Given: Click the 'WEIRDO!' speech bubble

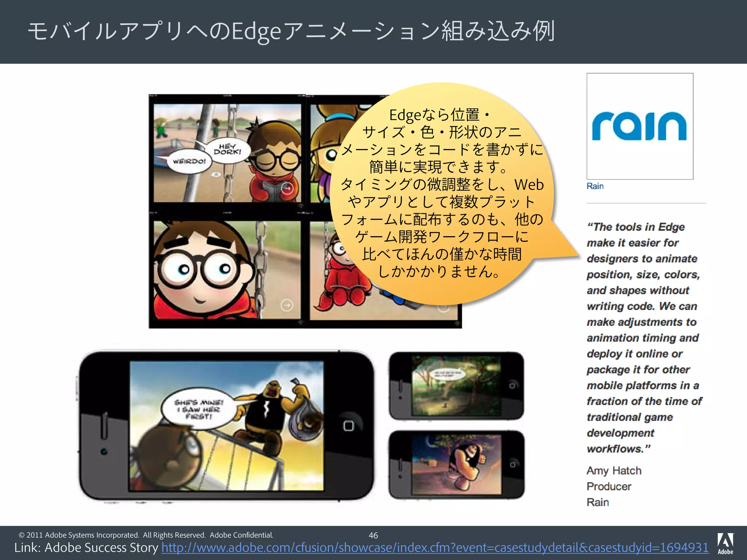Looking at the screenshot, I should 189,161.
